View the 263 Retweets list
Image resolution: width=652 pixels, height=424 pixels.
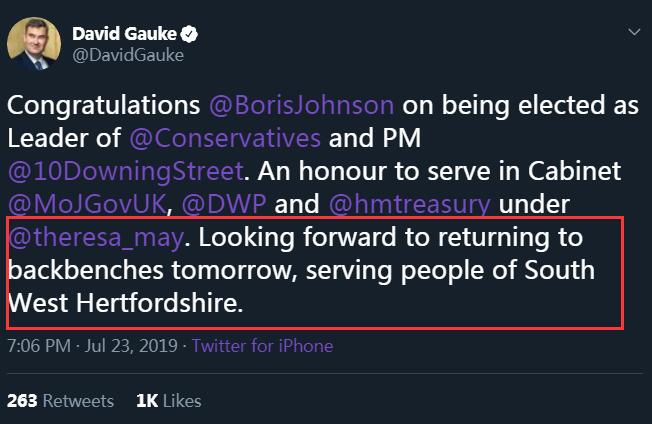[x=60, y=401]
